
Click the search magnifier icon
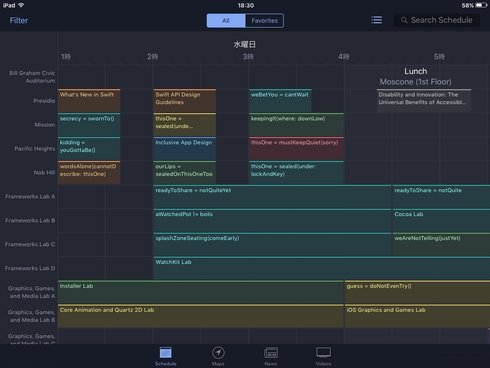404,20
